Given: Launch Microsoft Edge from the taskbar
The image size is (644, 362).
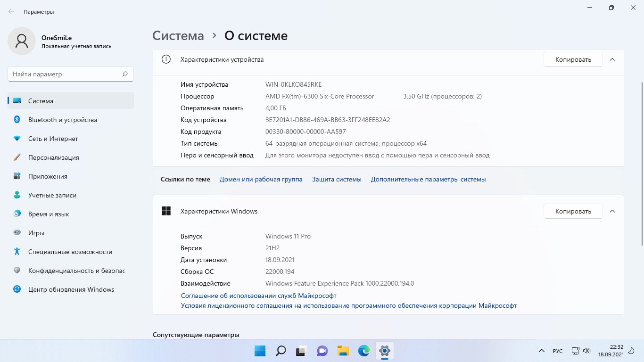Looking at the screenshot, I should [x=364, y=351].
